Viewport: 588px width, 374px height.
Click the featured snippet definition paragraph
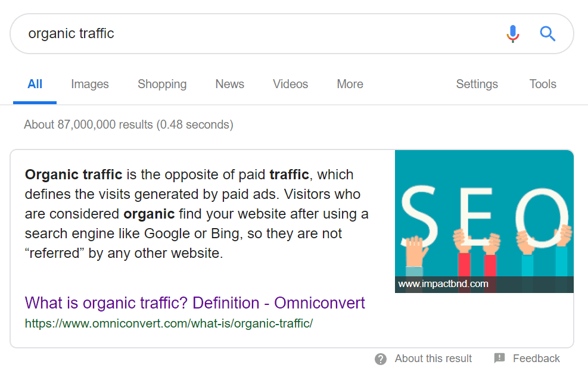pos(197,214)
